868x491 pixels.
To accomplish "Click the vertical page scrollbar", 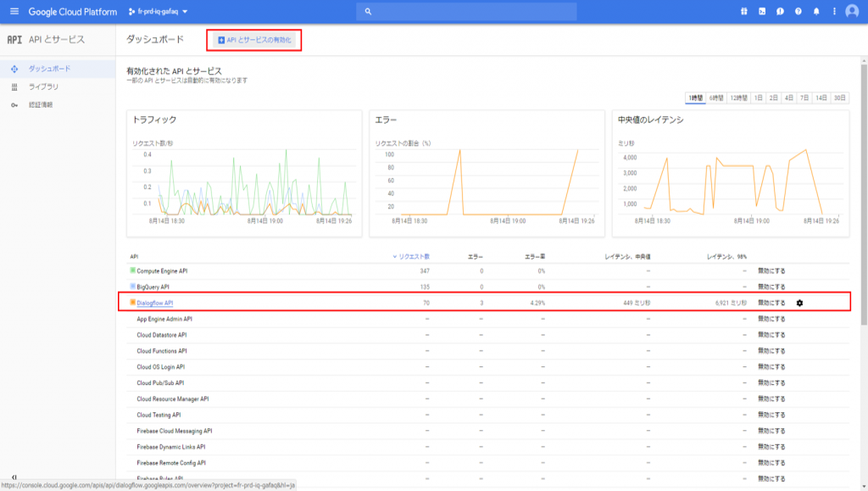I will click(x=864, y=193).
